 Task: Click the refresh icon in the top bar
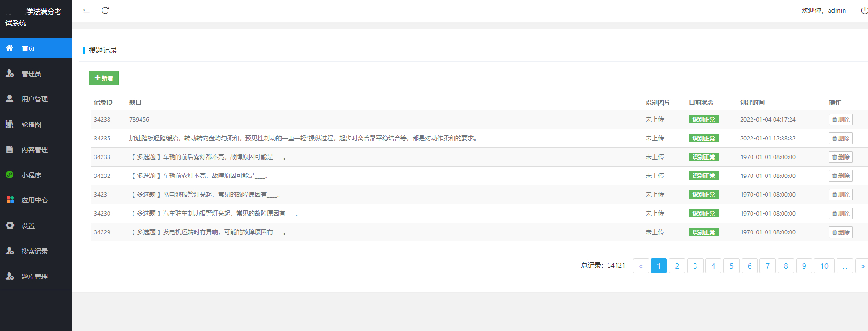pos(105,10)
